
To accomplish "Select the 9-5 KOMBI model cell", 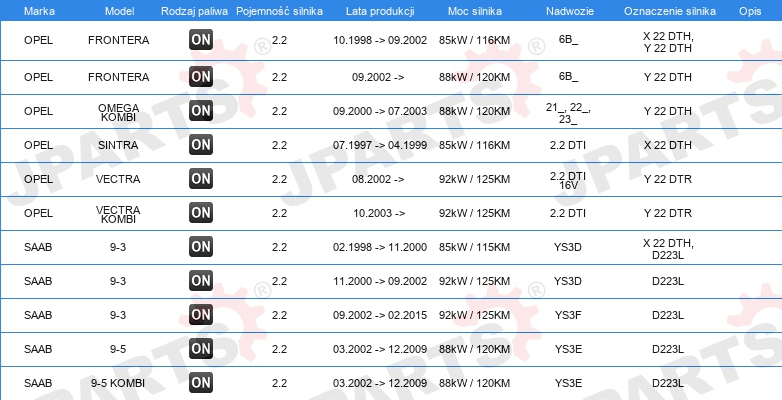I will click(118, 383).
